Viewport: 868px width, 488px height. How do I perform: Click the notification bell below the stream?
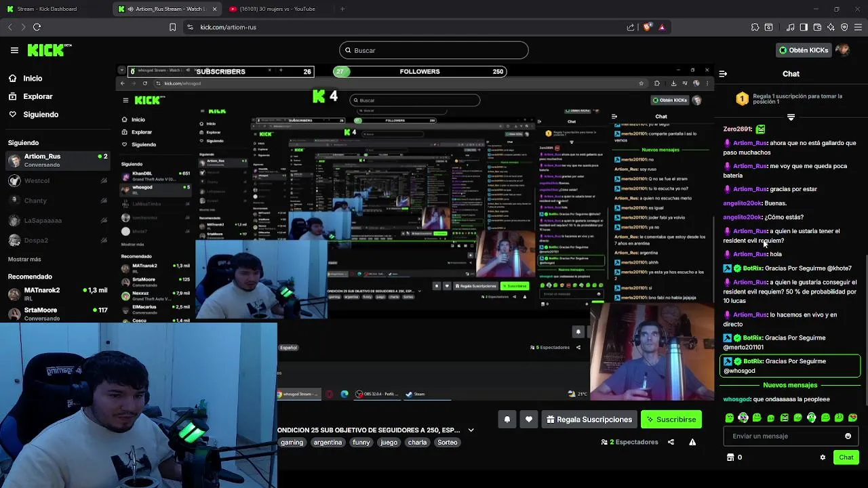[507, 420]
